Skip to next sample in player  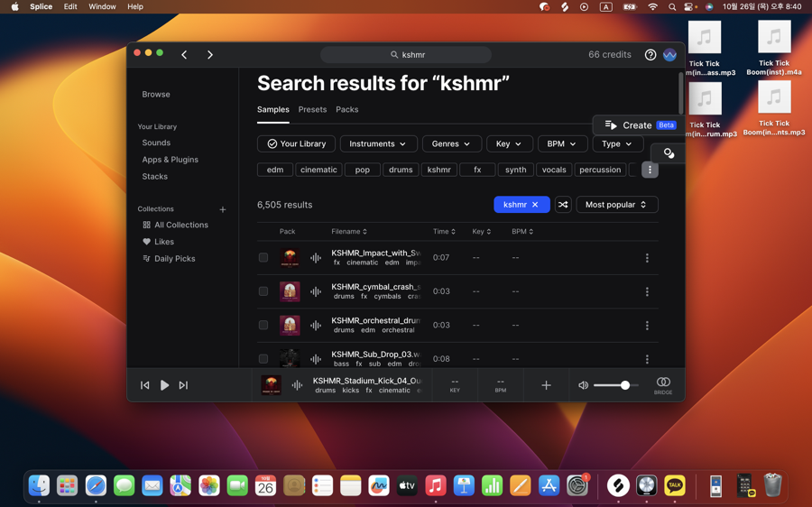[x=183, y=385]
